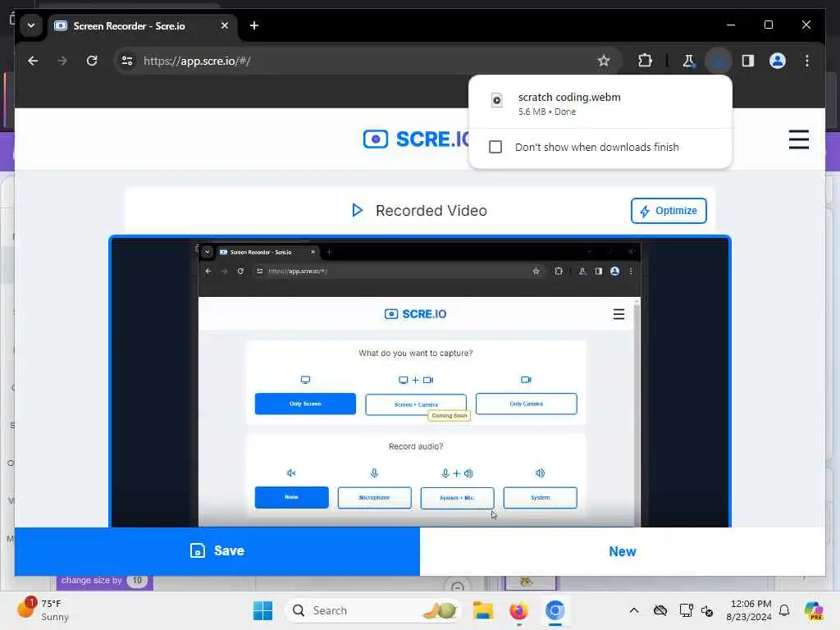Viewport: 840px width, 630px height.
Task: Open Chrome Labs flask icon
Action: [688, 61]
